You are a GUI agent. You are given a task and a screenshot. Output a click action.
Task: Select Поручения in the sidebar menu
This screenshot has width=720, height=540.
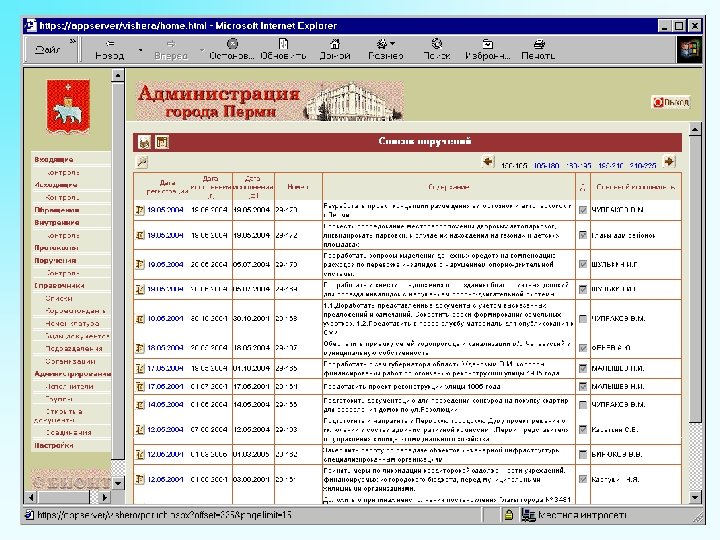[x=55, y=260]
